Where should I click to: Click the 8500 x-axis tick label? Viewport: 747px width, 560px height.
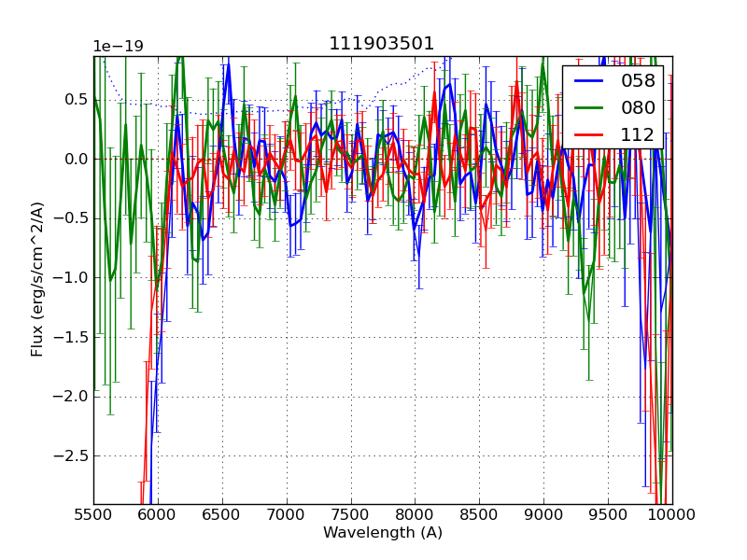point(480,515)
